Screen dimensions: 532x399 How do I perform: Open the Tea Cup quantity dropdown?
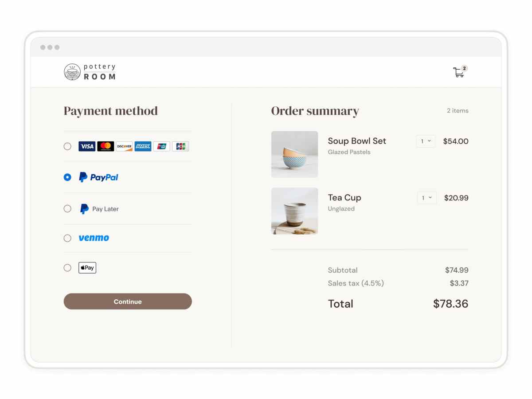point(426,198)
